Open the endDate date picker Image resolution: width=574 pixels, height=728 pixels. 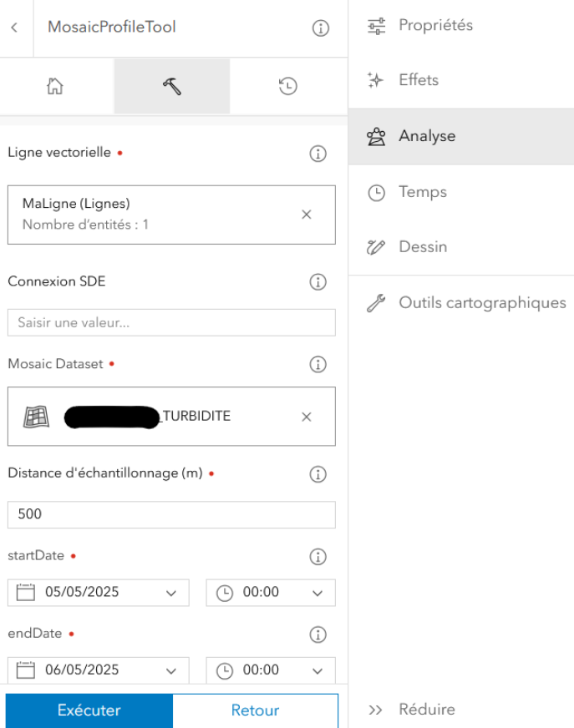(x=98, y=670)
